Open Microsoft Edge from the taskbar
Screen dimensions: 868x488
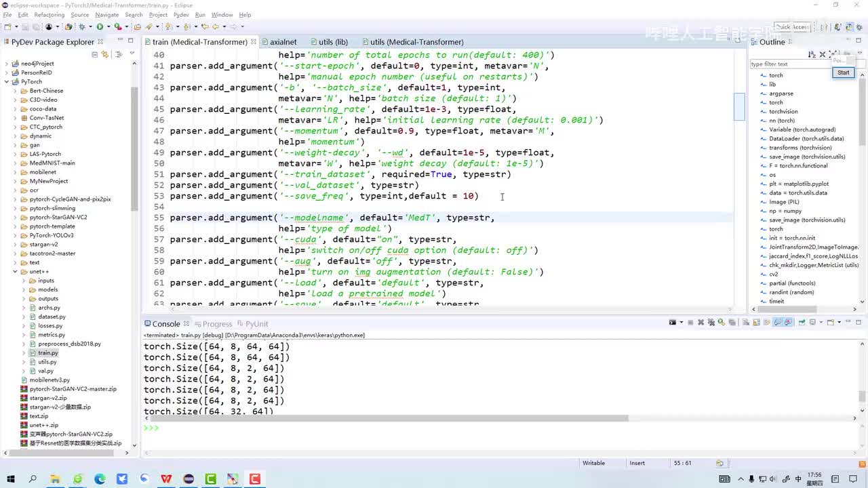tap(100, 479)
